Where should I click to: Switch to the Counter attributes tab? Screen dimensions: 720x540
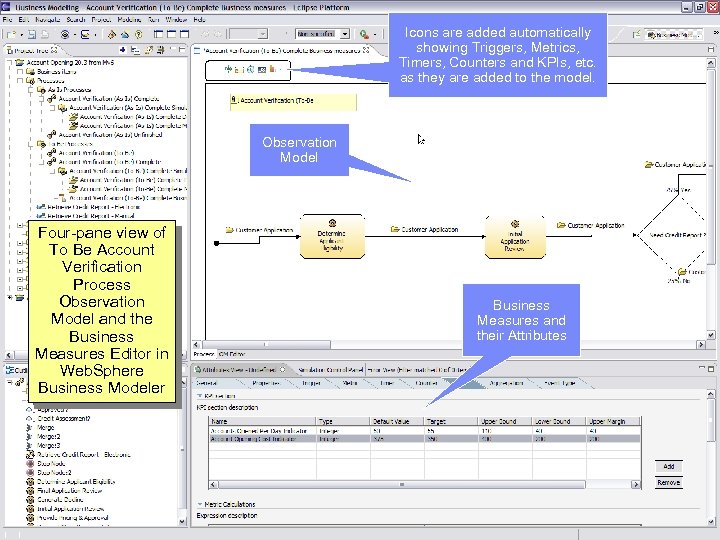426,383
